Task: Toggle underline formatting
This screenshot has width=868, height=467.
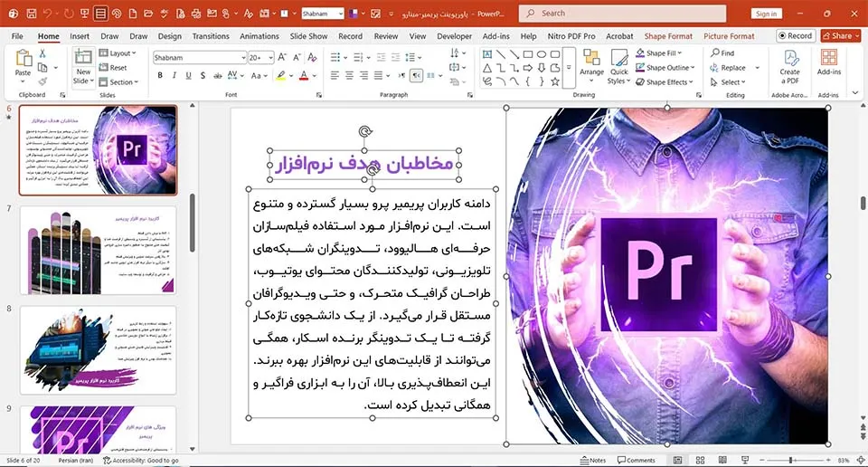Action: (188, 75)
